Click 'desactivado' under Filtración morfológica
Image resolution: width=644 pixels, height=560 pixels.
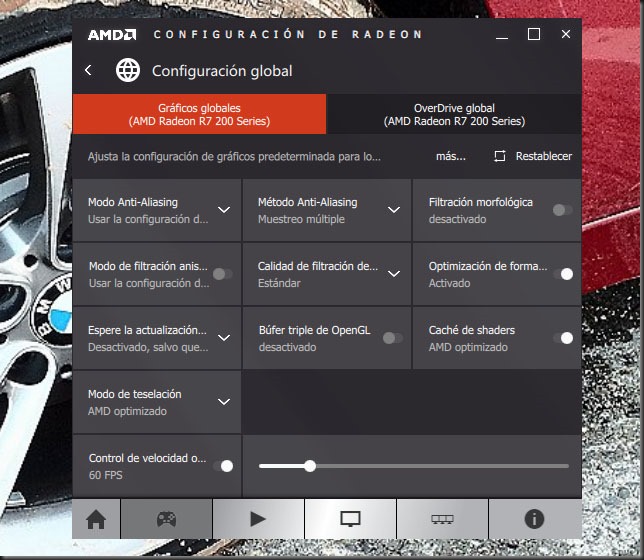click(458, 219)
